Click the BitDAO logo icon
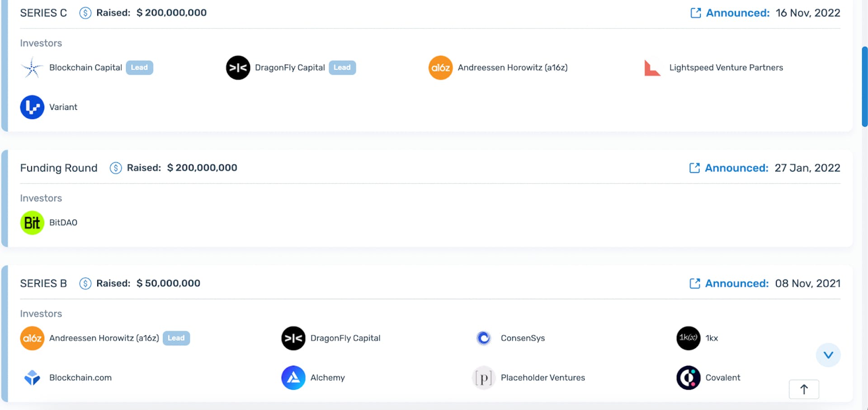The width and height of the screenshot is (868, 410). pyautogui.click(x=32, y=222)
